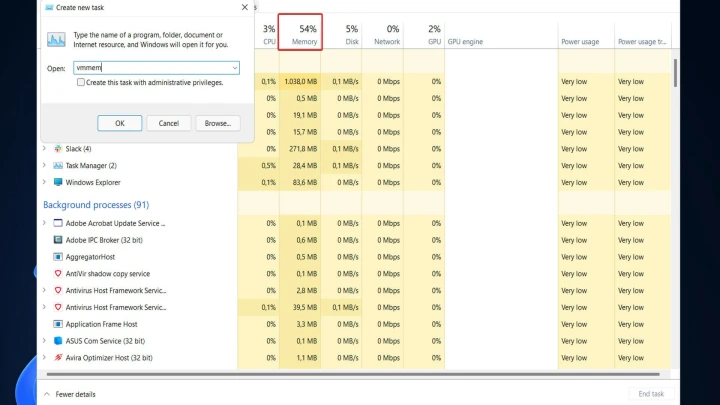Select the Background processes (91) heading

[96, 205]
